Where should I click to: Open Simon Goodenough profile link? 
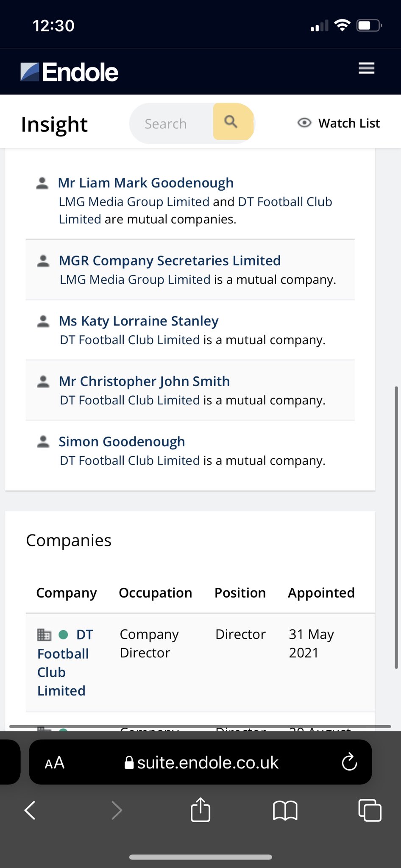(122, 442)
